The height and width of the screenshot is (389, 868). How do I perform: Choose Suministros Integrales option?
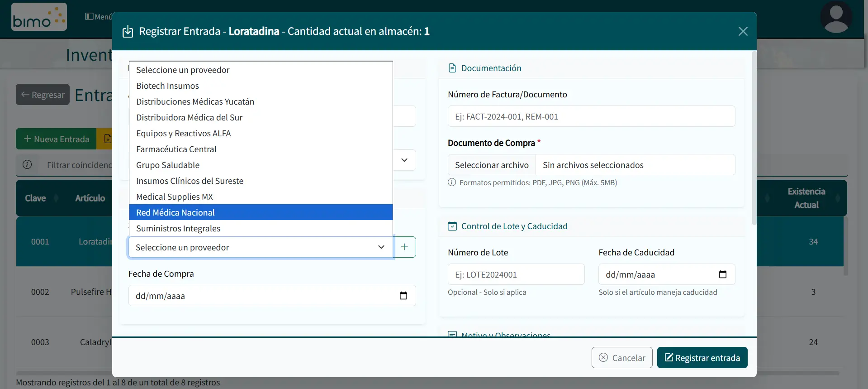pyautogui.click(x=261, y=228)
